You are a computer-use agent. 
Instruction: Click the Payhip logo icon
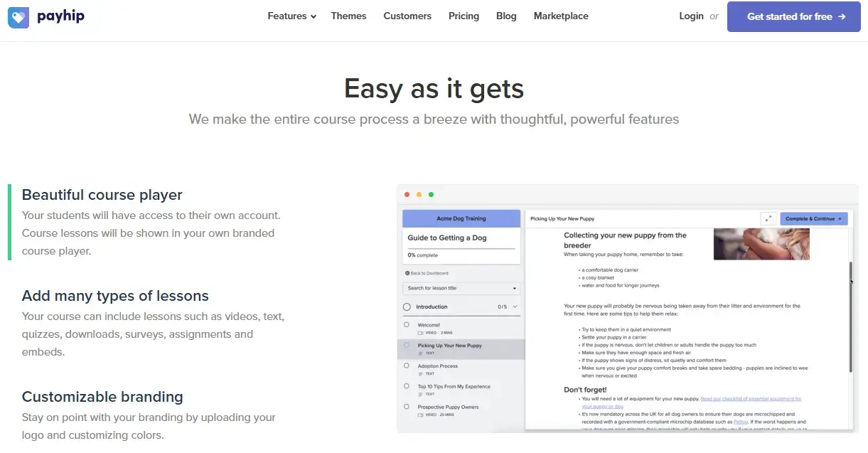(x=18, y=16)
